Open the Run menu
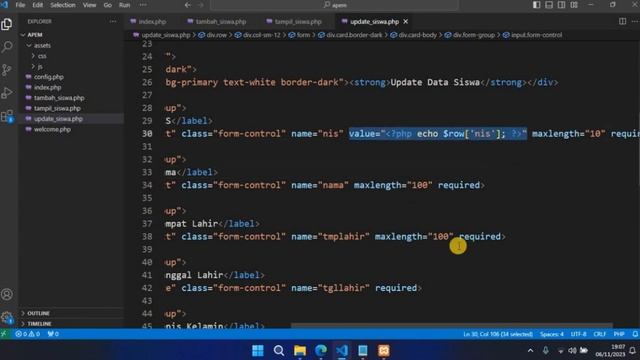Image resolution: width=640 pixels, height=360 pixels. pos(124,5)
